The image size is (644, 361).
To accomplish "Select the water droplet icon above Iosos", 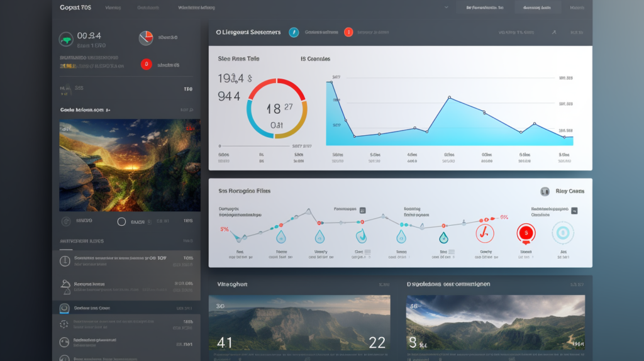I will [x=401, y=236].
